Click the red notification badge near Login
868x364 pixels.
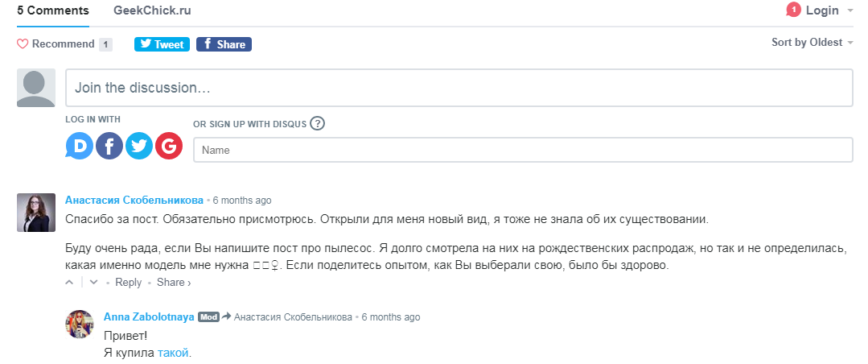(793, 10)
